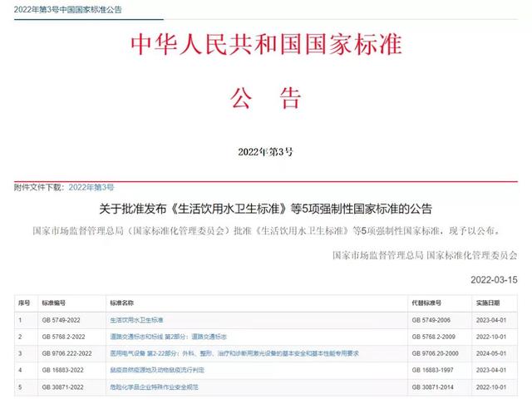Select the 序号 column header

24,303
